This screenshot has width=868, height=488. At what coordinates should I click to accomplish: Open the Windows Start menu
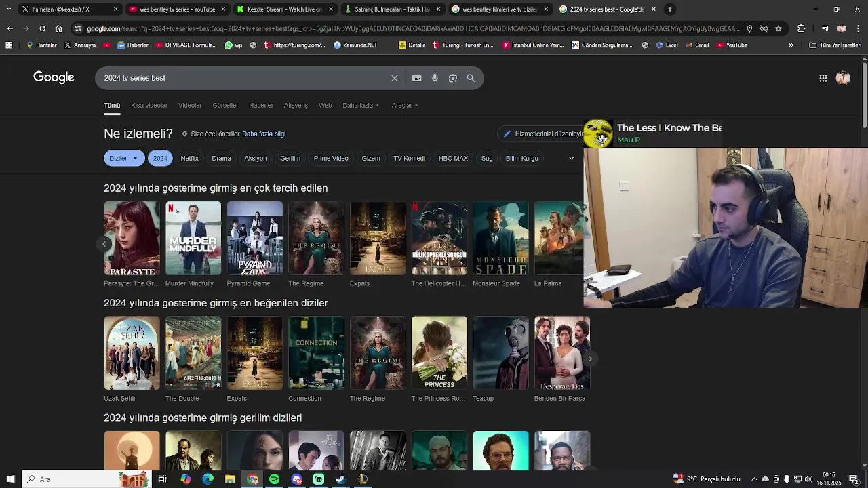pos(10,479)
